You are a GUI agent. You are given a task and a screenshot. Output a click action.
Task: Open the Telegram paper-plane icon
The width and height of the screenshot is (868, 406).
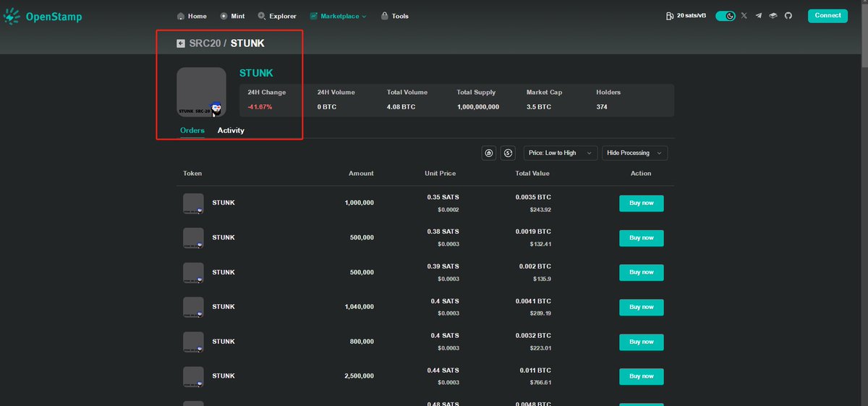(x=759, y=16)
